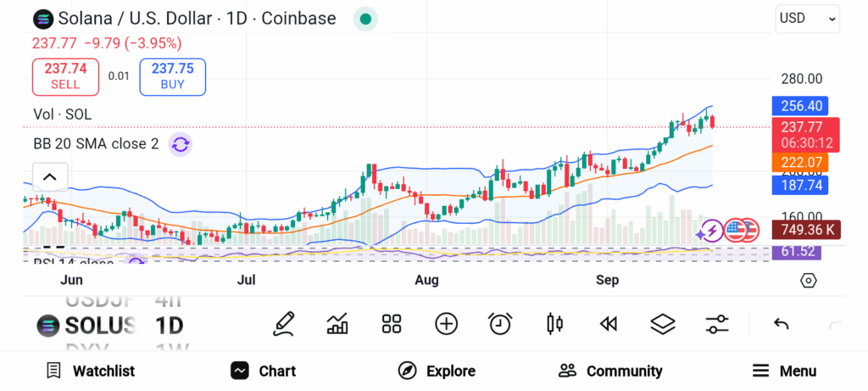Tap the purple Bollinger Bands refresh icon

coord(180,144)
